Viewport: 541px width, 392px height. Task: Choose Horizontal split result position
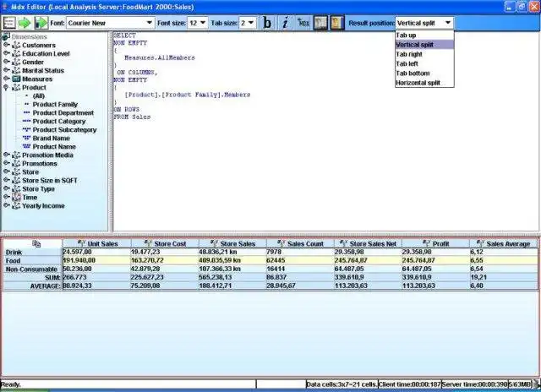pyautogui.click(x=424, y=83)
